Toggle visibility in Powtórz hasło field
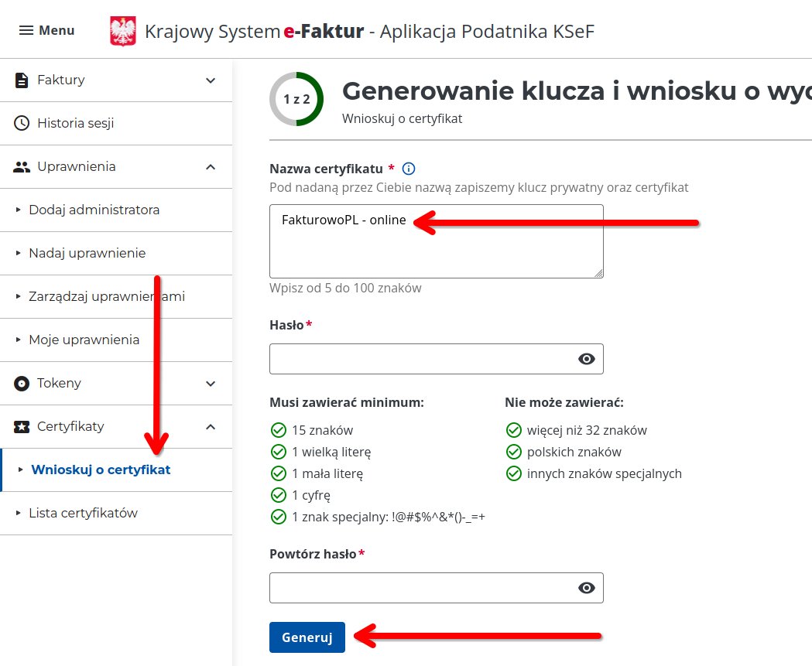The width and height of the screenshot is (812, 666). coord(587,588)
